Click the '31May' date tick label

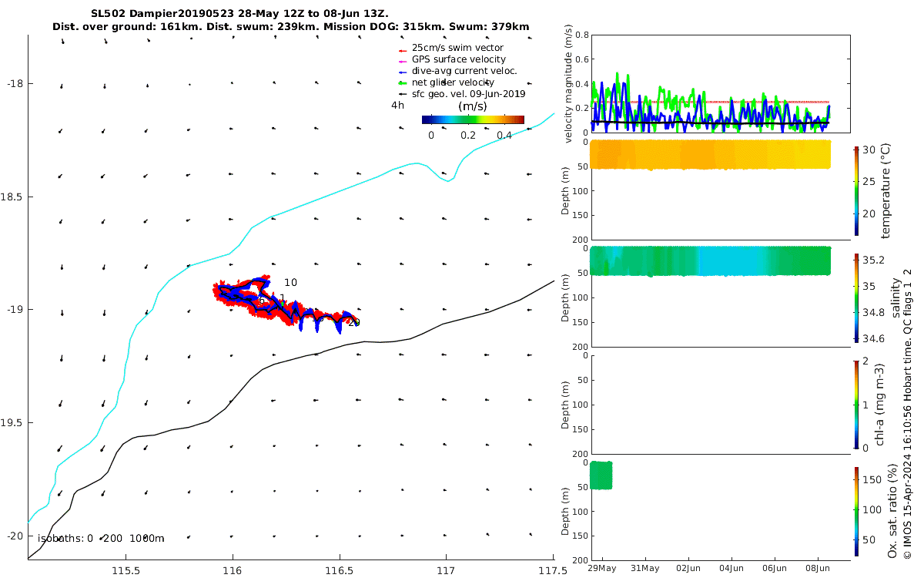(x=645, y=568)
